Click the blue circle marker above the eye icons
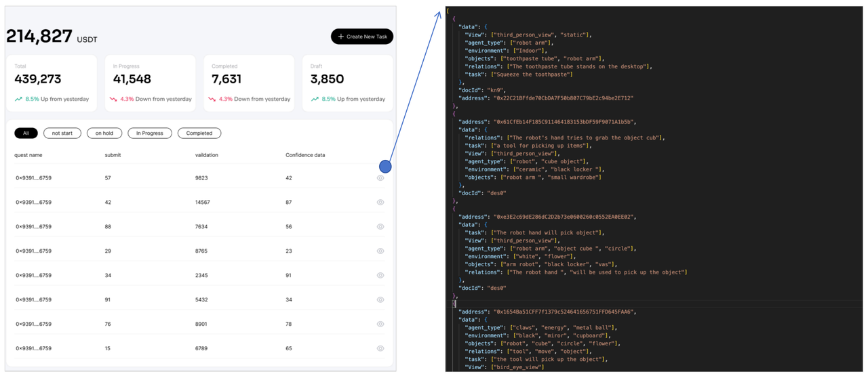Viewport: 868px width, 378px height. click(x=385, y=166)
